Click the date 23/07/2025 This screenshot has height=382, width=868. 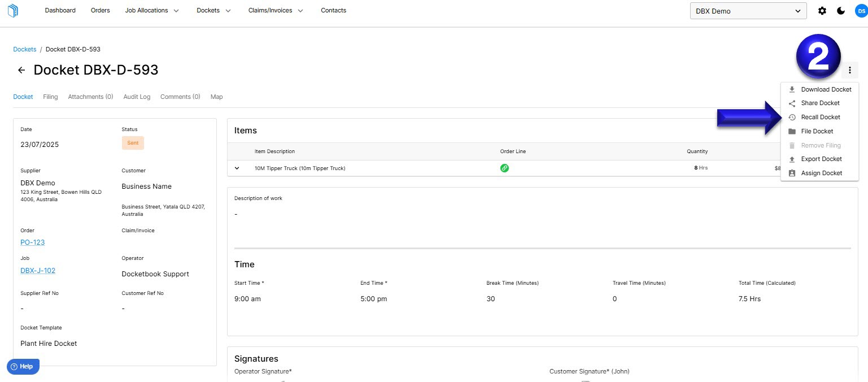point(40,145)
